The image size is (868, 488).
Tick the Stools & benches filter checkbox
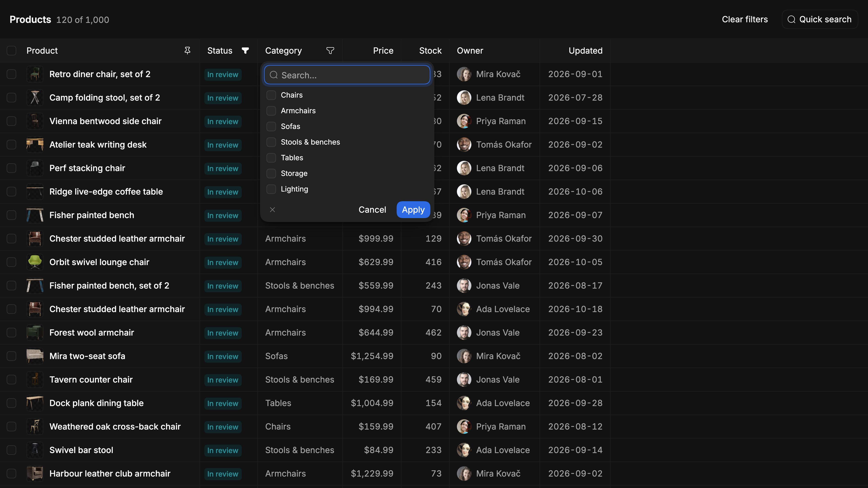(x=271, y=142)
